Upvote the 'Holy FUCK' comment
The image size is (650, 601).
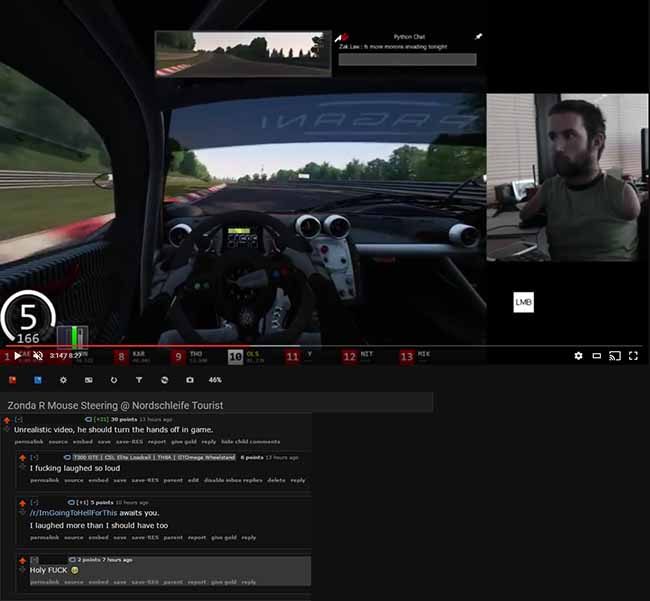[x=22, y=561]
